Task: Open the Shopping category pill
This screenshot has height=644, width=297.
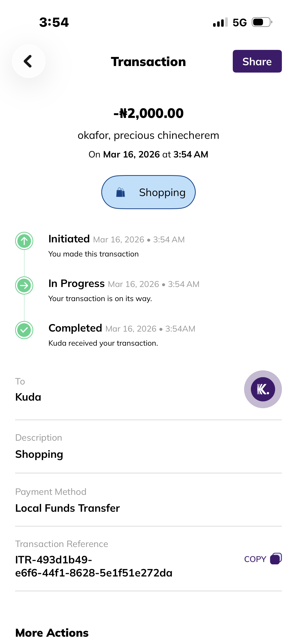Action: click(x=148, y=192)
